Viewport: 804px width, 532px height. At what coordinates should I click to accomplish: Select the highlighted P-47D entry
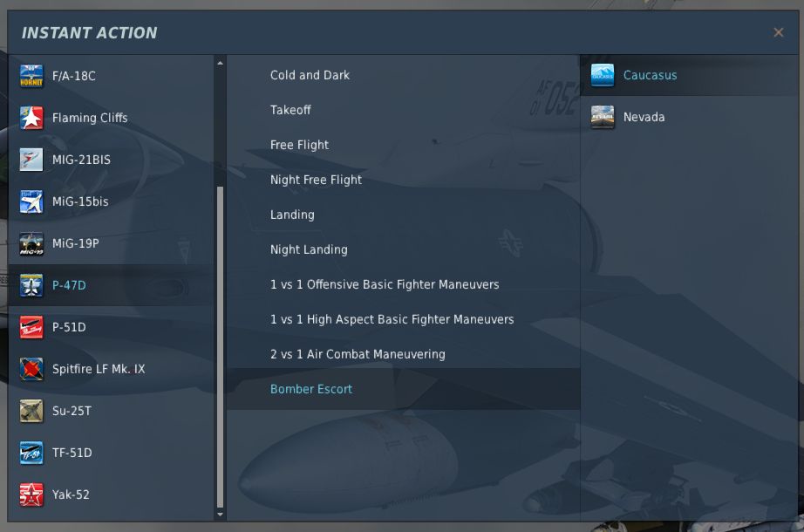(112, 285)
